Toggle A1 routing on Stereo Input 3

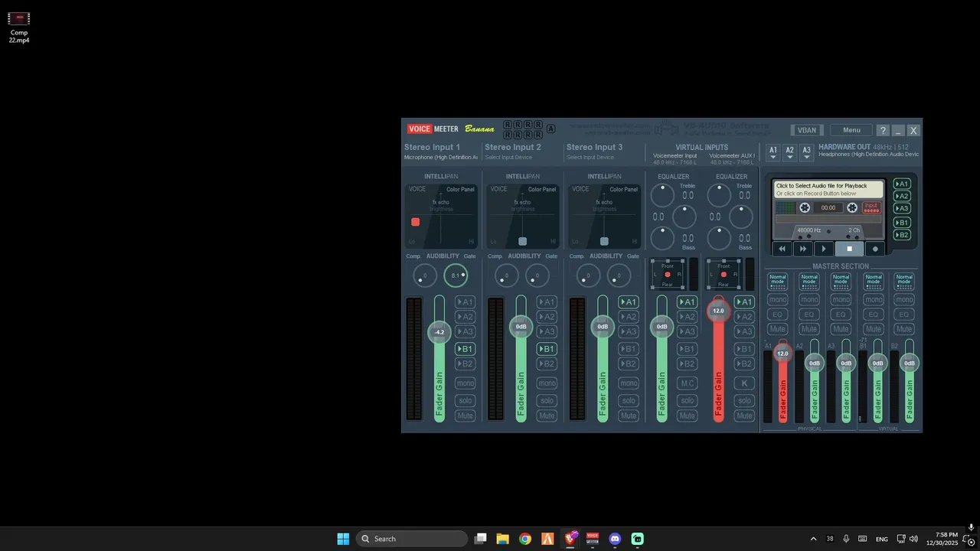(629, 302)
